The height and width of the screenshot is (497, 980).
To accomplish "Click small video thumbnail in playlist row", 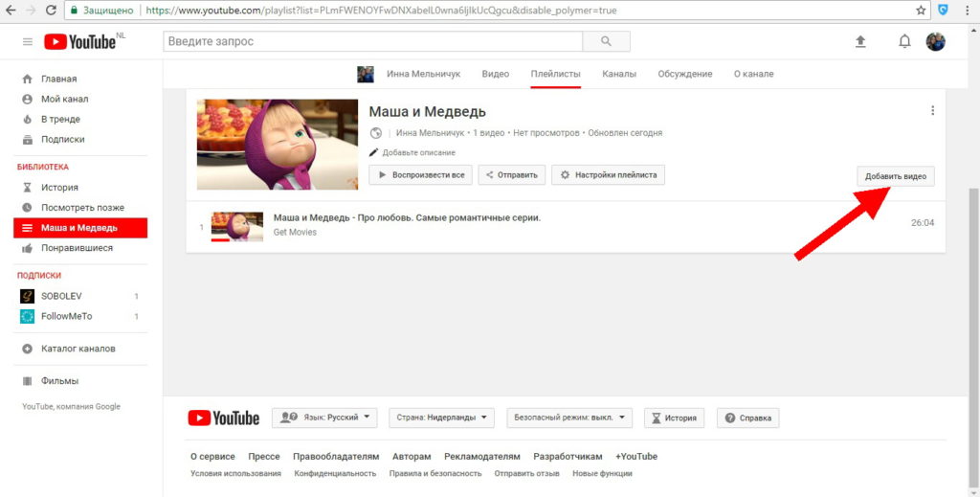I will coord(237,227).
